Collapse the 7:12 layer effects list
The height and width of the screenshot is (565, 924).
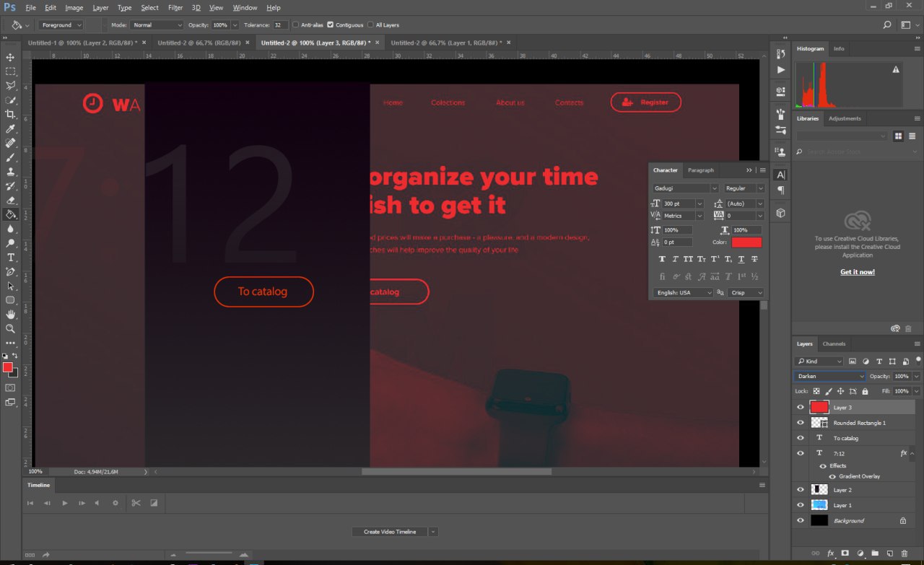912,453
